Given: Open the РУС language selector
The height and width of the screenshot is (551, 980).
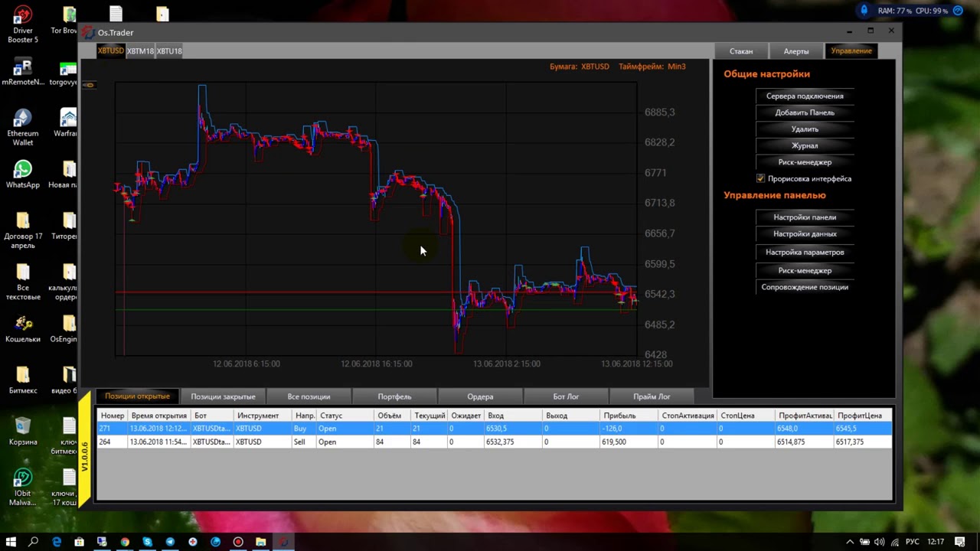Looking at the screenshot, I should [912, 542].
